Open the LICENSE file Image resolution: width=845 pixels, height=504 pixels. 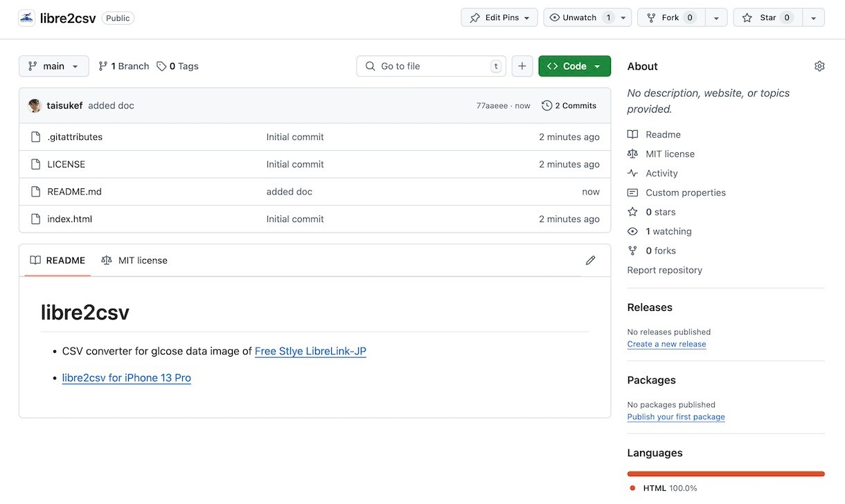pos(66,165)
